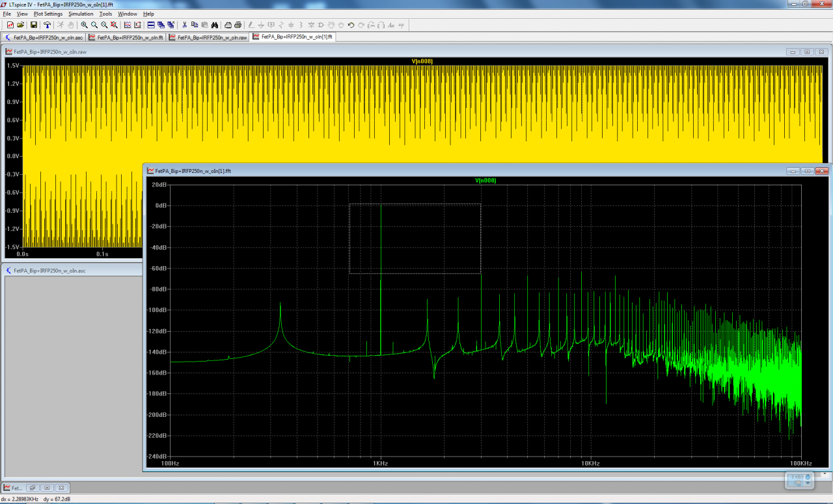
Task: Click the yellow V(n008) waveform trace label
Action: point(422,61)
